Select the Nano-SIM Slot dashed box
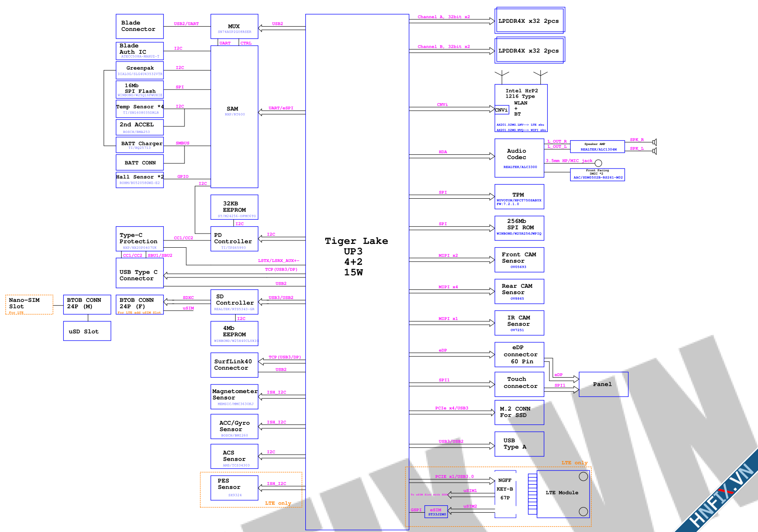This screenshot has height=532, width=758. click(x=29, y=304)
